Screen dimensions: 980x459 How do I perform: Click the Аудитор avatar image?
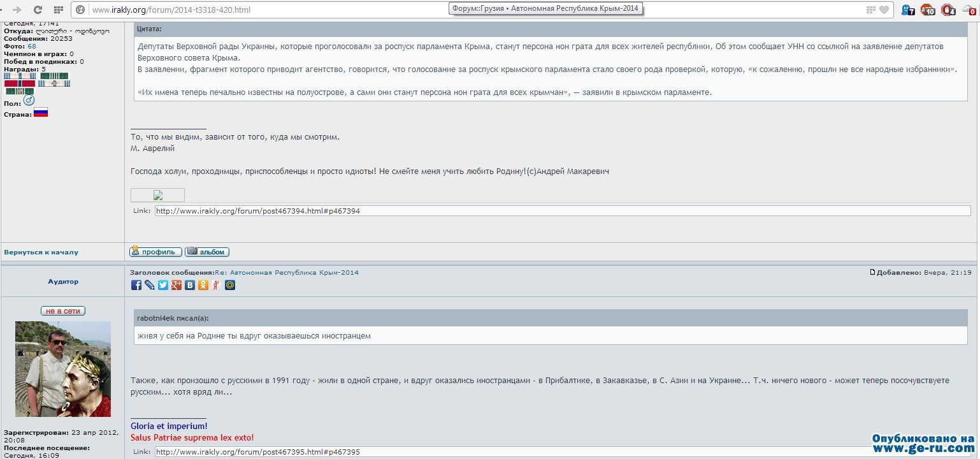click(63, 369)
